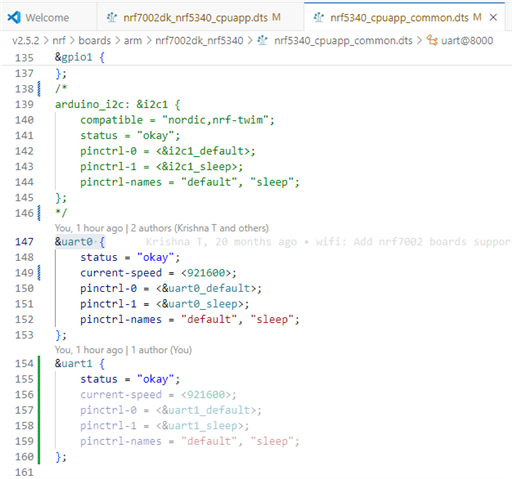The height and width of the screenshot is (479, 512).
Task: Click 'arduino_i2c: &i2c1 {' line
Action: tap(118, 104)
